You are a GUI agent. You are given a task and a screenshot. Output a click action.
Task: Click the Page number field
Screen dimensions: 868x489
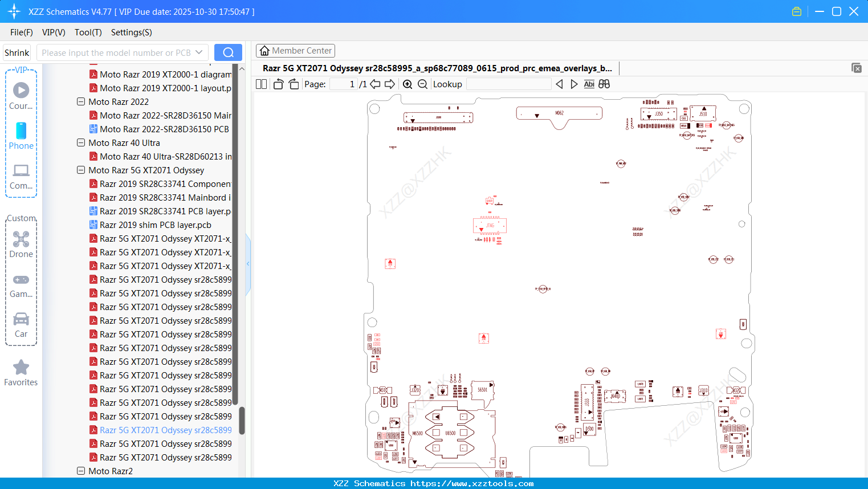tap(344, 84)
